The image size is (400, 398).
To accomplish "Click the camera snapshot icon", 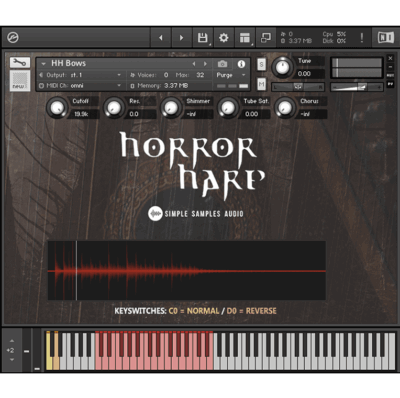I will [222, 64].
